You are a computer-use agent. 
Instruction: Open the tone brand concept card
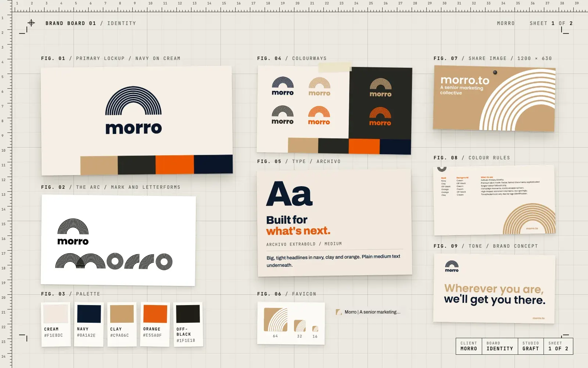pyautogui.click(x=494, y=289)
